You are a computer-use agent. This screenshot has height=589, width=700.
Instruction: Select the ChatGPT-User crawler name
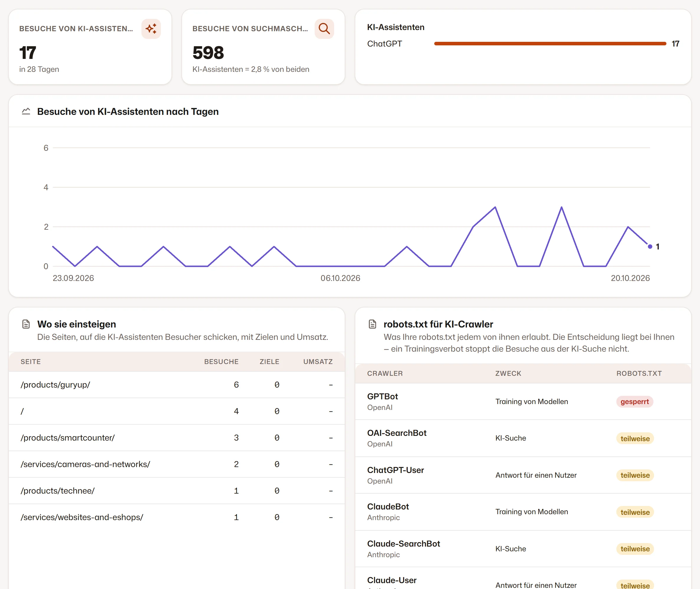395,470
